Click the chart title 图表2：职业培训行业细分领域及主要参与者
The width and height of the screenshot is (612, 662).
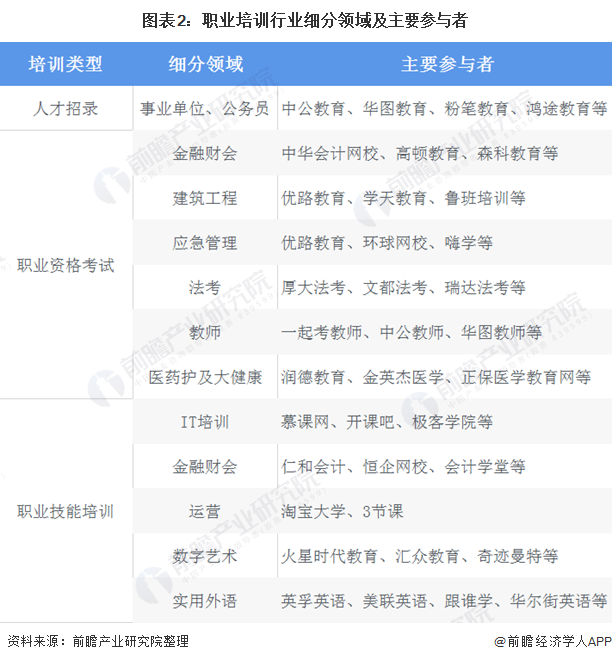pyautogui.click(x=305, y=20)
